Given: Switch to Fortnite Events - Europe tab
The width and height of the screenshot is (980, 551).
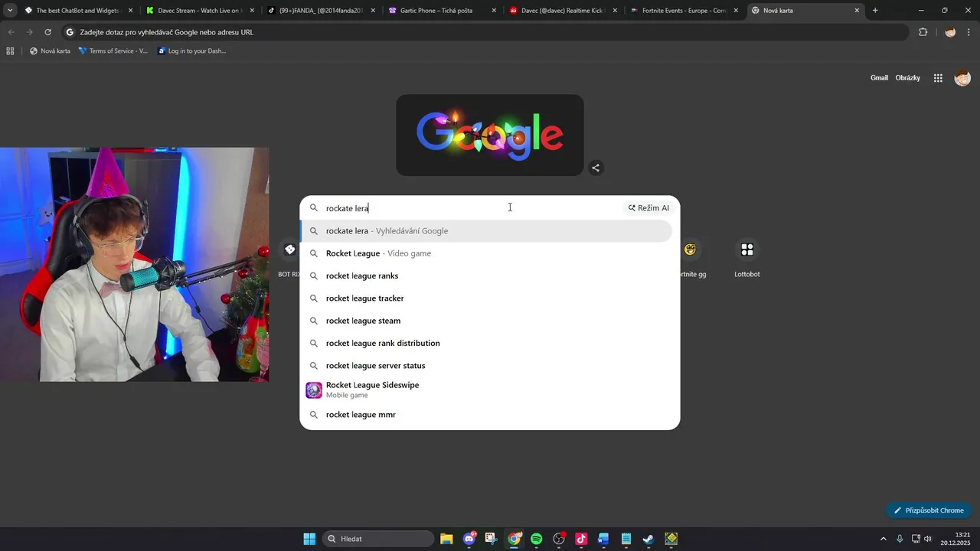Looking at the screenshot, I should (x=684, y=11).
